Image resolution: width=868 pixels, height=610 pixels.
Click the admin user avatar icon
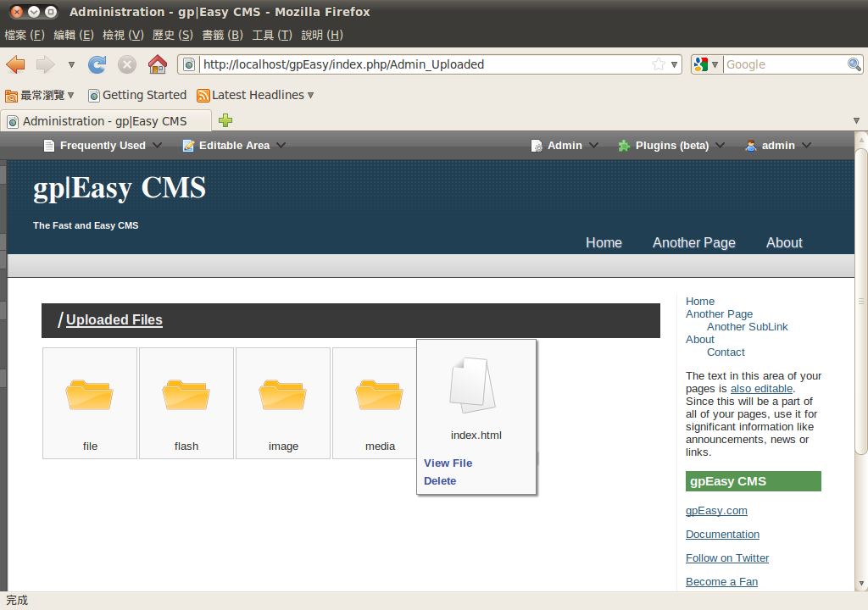751,146
